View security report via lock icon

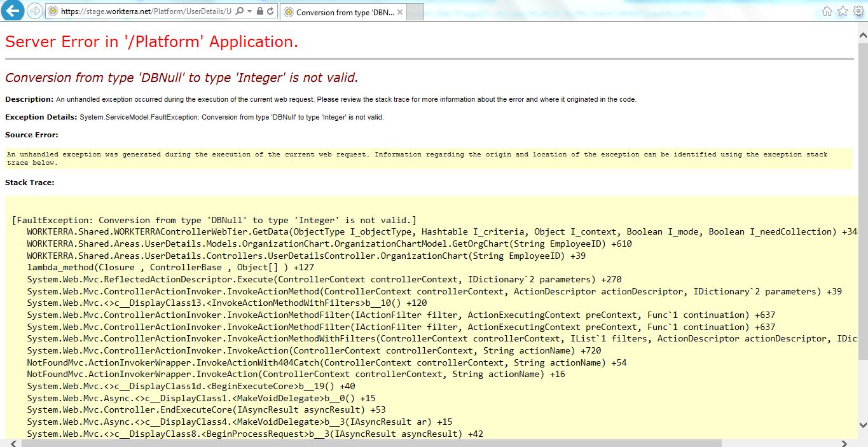[x=259, y=11]
